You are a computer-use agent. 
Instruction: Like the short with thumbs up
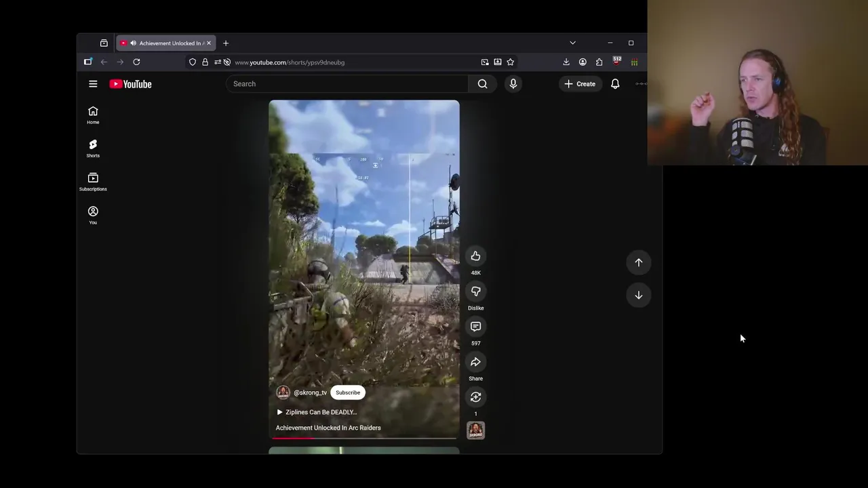tap(475, 256)
